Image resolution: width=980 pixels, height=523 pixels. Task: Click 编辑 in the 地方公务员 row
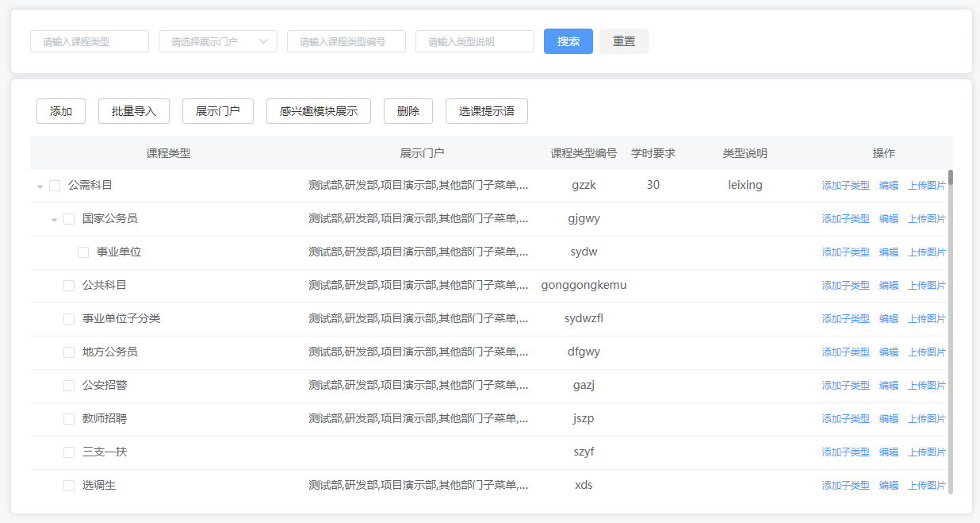coord(889,352)
